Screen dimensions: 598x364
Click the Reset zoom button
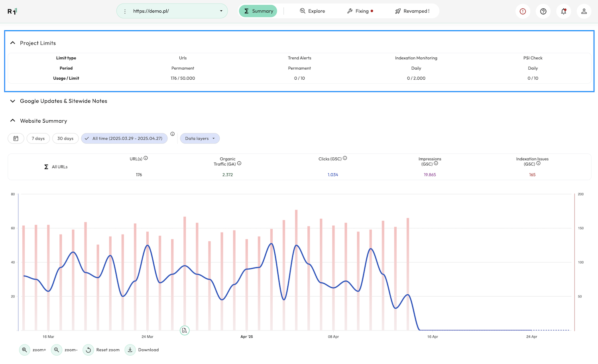point(102,350)
